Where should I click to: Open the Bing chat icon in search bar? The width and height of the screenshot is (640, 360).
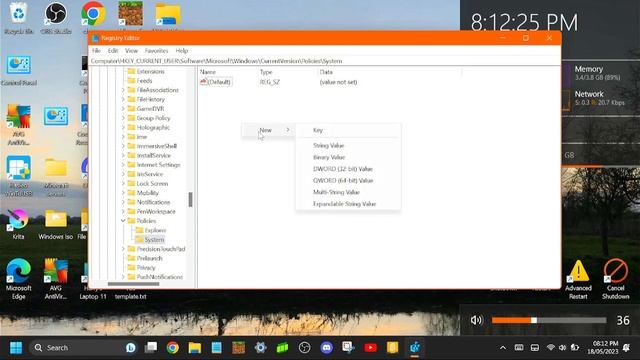pyautogui.click(x=131, y=348)
